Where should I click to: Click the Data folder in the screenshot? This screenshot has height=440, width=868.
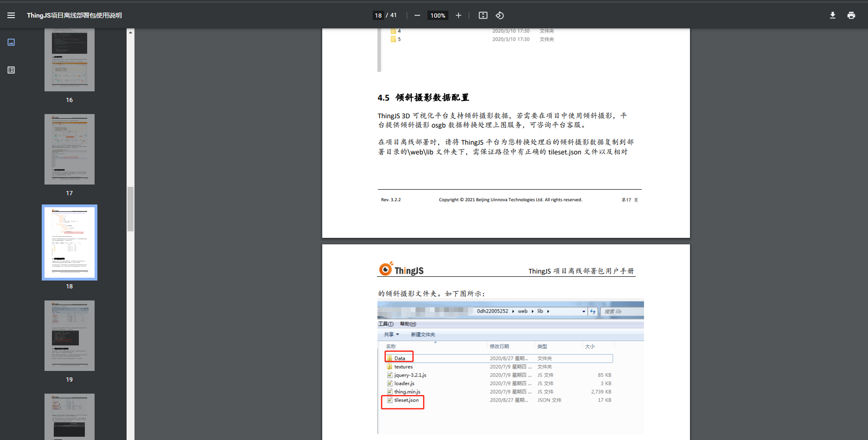pos(399,358)
